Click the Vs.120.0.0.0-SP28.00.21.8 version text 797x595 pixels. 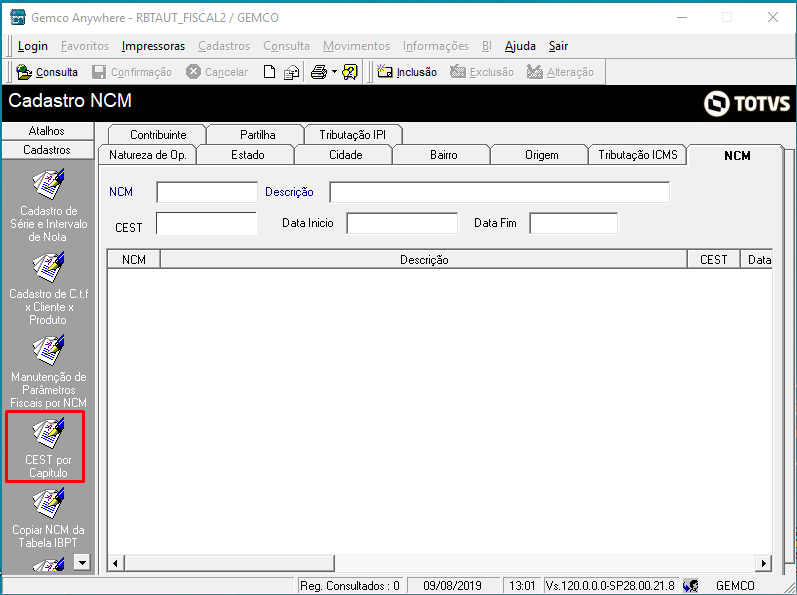(x=610, y=586)
